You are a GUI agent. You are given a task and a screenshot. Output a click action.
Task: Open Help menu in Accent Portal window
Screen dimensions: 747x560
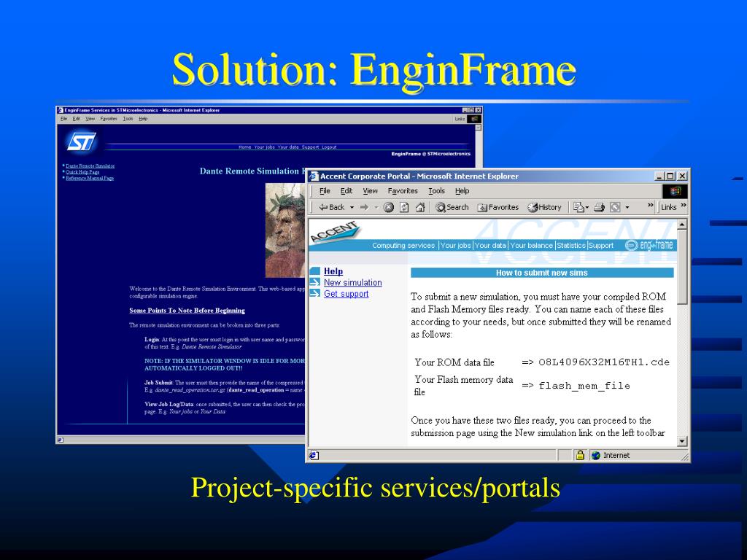462,191
